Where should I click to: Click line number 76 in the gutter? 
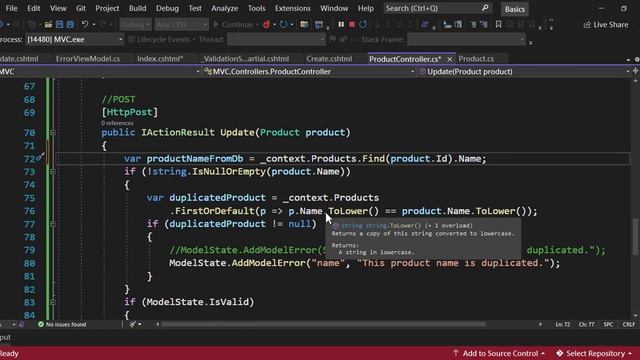click(29, 211)
